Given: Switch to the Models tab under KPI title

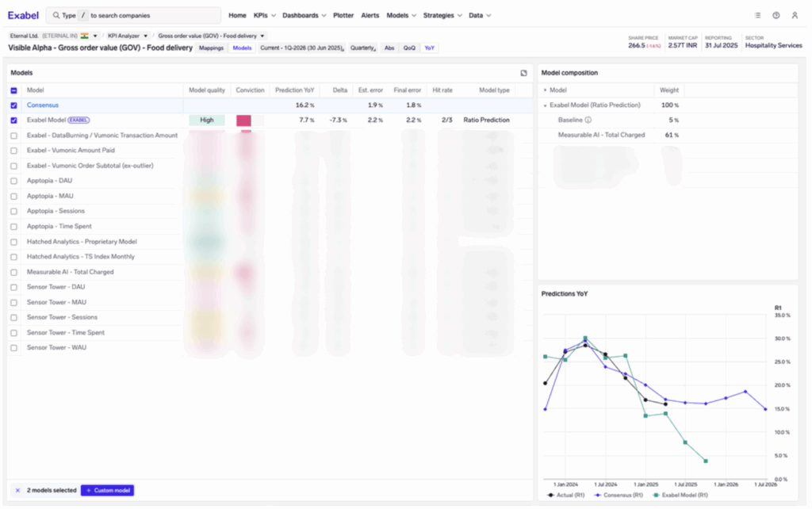Looking at the screenshot, I should tap(242, 48).
